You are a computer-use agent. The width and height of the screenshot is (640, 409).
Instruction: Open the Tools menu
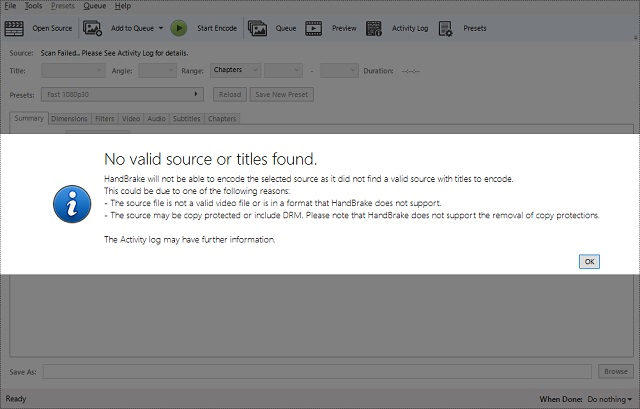33,6
